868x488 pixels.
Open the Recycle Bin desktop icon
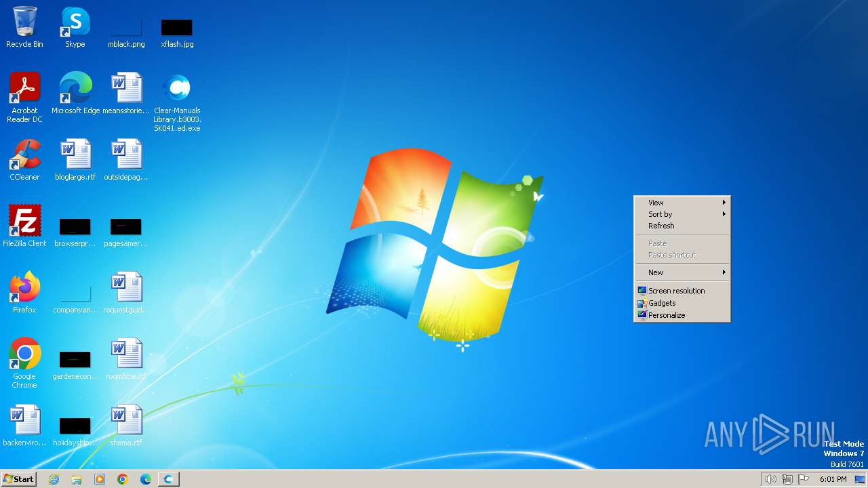coord(24,27)
